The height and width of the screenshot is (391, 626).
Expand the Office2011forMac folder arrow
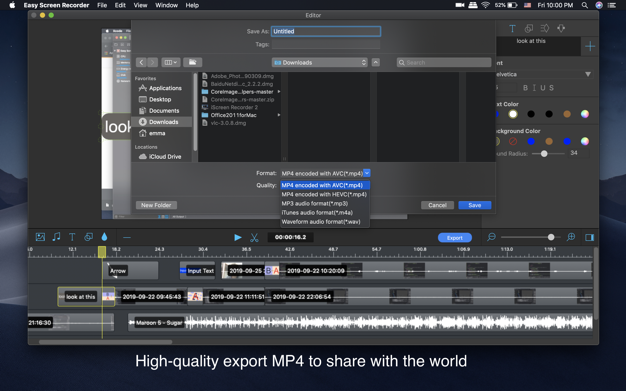click(x=279, y=115)
